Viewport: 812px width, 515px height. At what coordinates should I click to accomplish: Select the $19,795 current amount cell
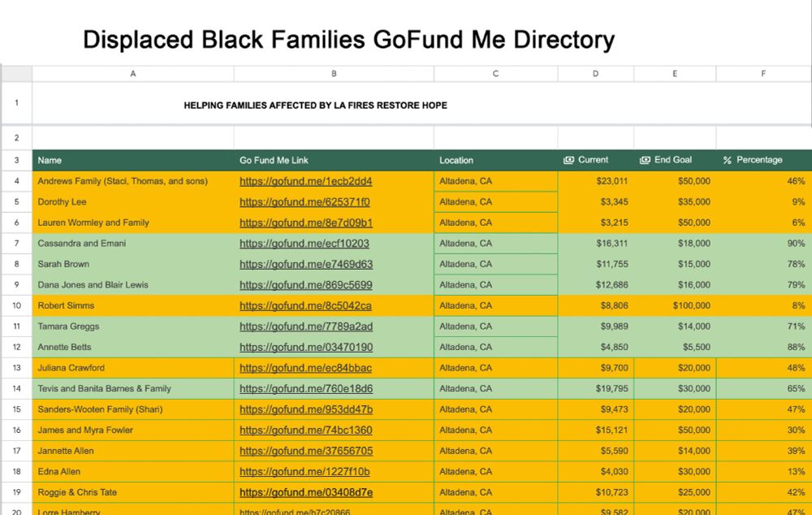pyautogui.click(x=595, y=388)
